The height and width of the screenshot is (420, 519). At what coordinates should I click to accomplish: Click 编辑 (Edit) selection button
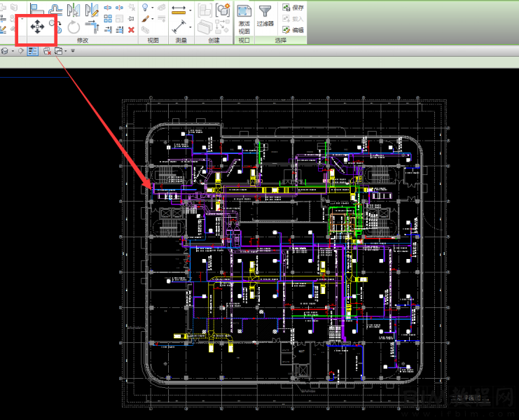pos(293,30)
